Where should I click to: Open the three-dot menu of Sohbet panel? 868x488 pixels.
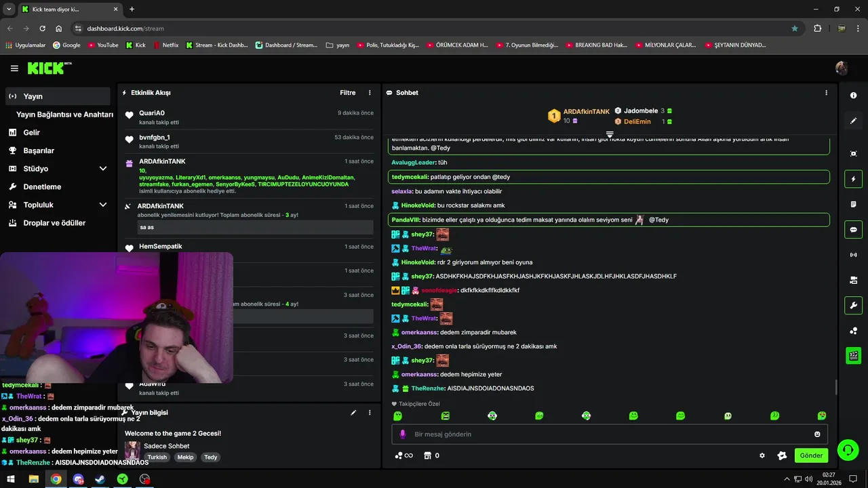coord(826,93)
